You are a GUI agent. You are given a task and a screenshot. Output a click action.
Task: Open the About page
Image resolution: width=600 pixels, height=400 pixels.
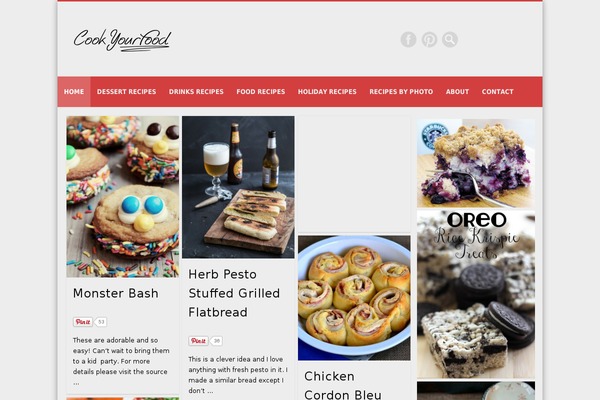pos(457,92)
